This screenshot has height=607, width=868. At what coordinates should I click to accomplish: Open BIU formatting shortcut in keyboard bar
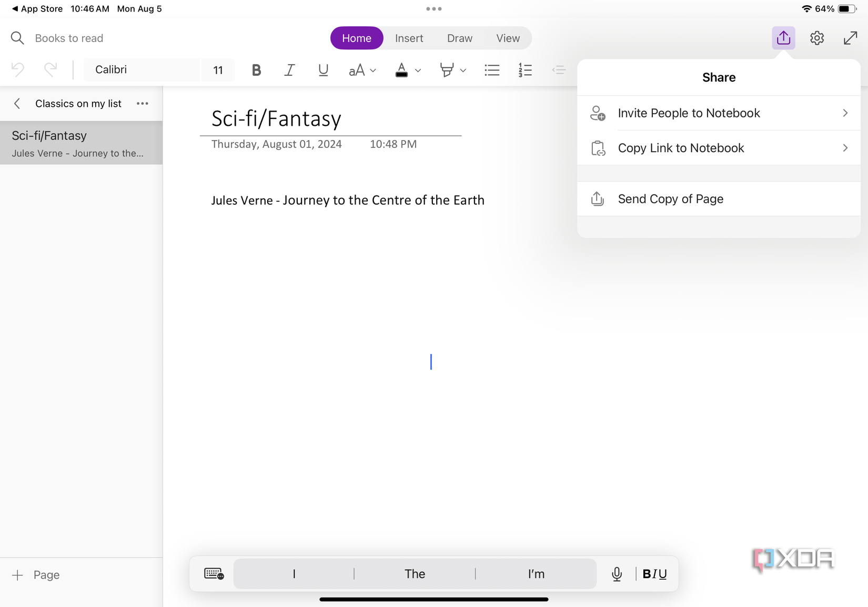655,574
